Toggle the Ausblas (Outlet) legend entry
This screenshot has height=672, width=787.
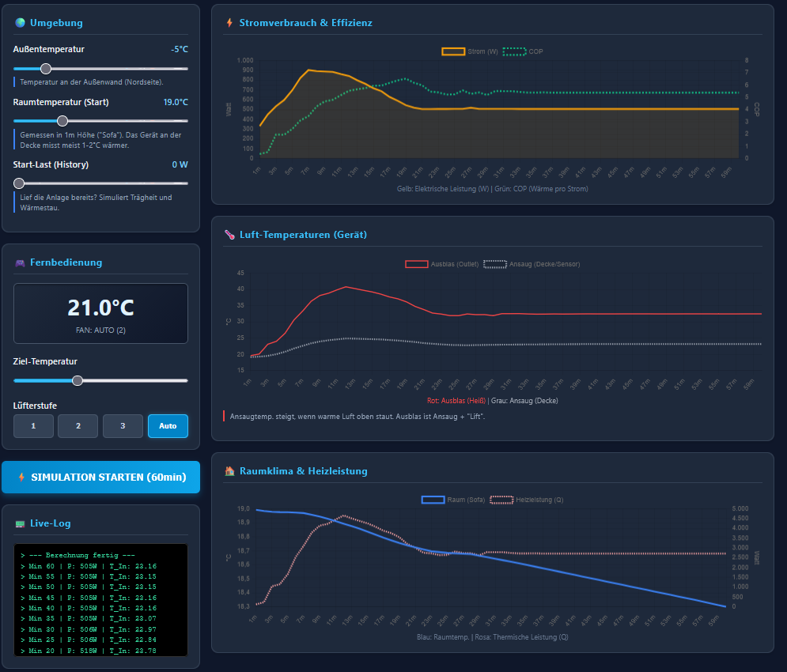point(442,264)
